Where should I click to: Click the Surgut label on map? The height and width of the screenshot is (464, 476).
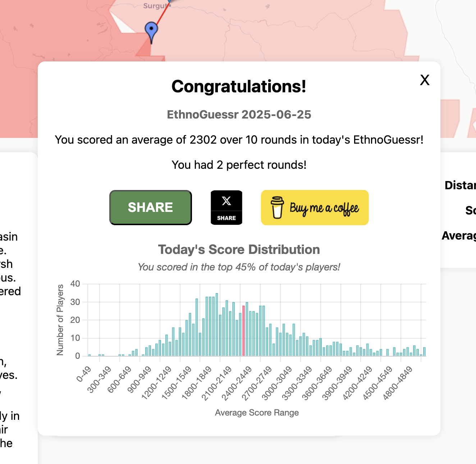click(155, 6)
